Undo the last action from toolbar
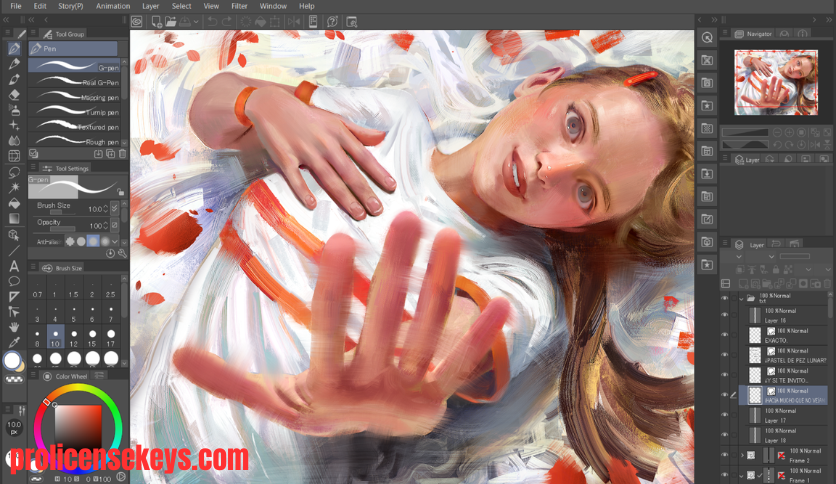 tap(212, 21)
